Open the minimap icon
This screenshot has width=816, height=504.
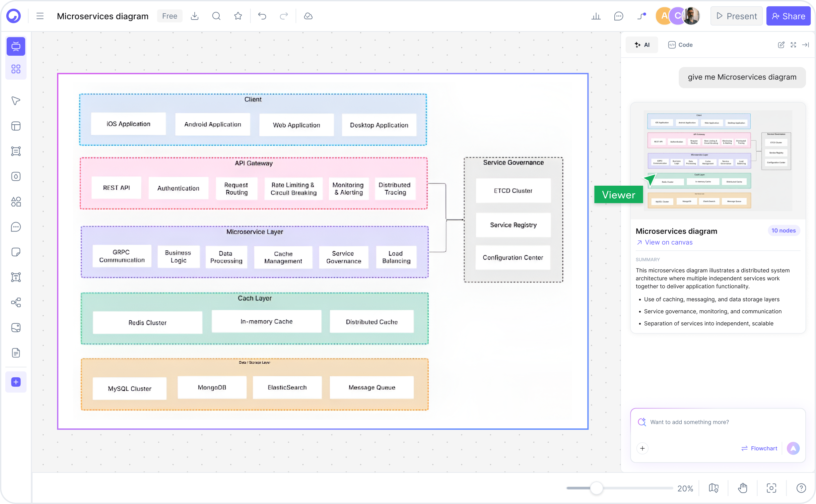714,488
